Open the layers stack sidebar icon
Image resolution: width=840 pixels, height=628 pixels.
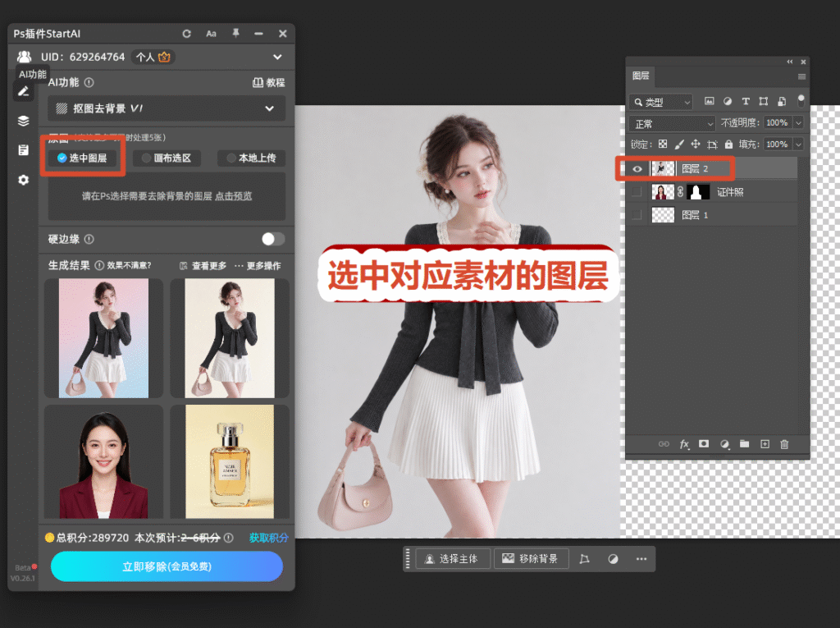click(x=23, y=121)
